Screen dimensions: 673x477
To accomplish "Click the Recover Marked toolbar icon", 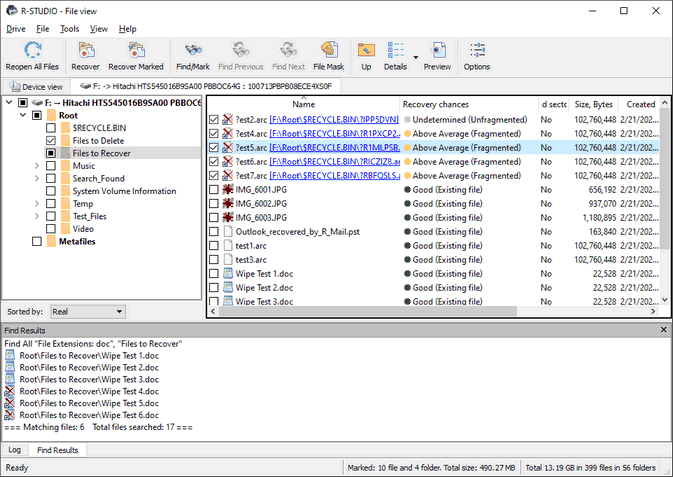I will [136, 51].
